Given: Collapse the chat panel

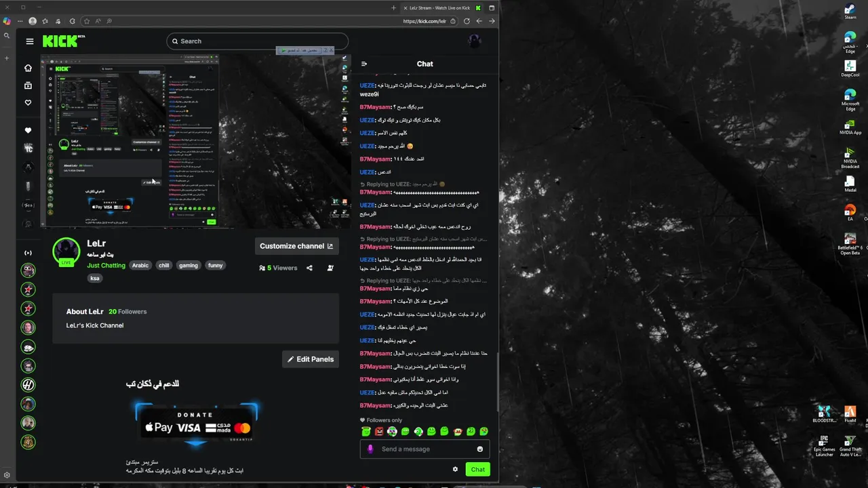Looking at the screenshot, I should [x=364, y=64].
